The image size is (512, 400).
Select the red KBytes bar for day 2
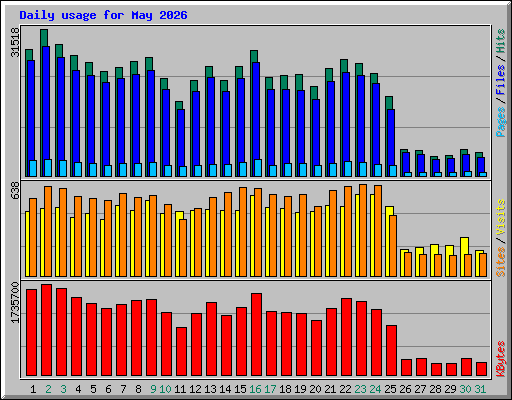point(46,330)
